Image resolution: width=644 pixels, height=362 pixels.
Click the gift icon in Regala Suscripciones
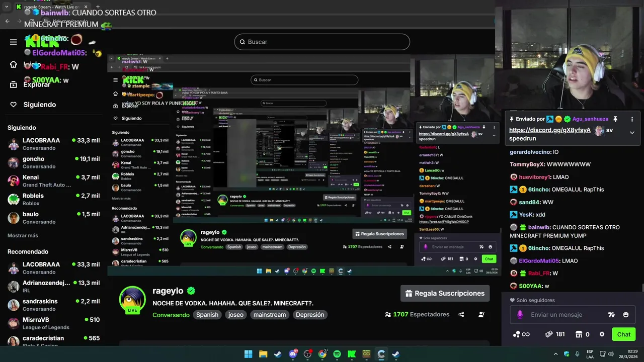(409, 294)
